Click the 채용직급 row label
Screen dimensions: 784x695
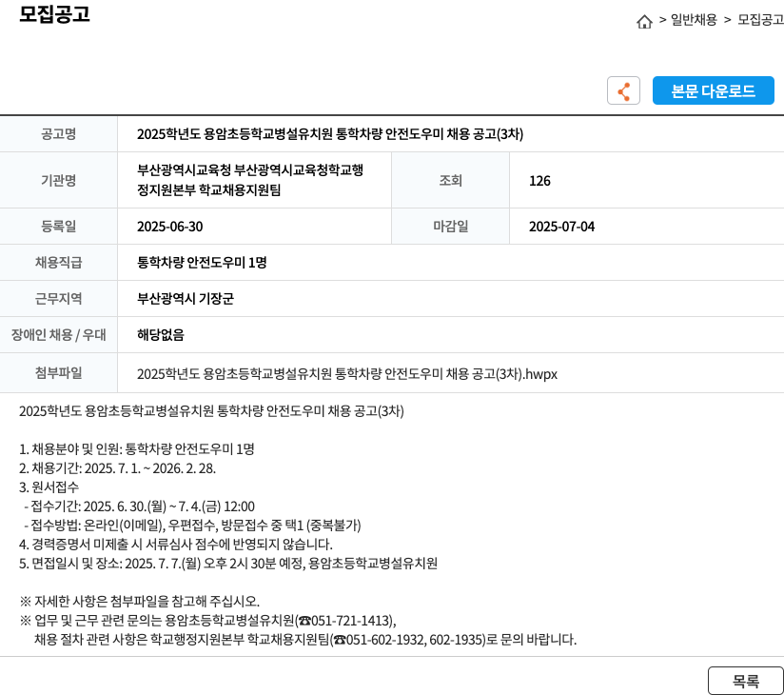click(x=58, y=262)
